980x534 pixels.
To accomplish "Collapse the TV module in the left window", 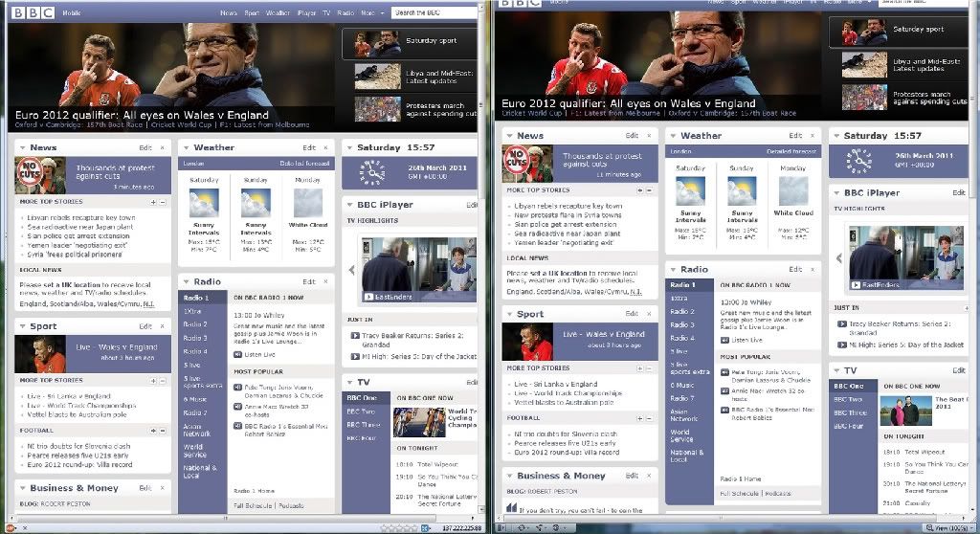I will (349, 382).
